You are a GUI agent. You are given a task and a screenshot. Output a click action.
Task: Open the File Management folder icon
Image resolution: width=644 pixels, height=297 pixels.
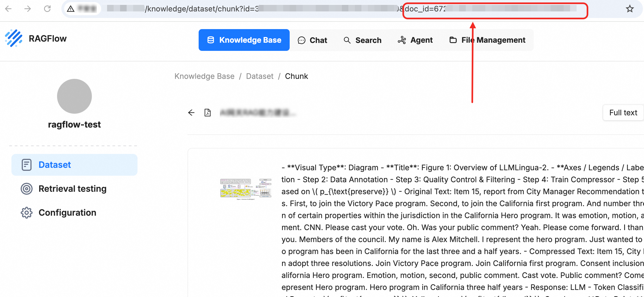[x=452, y=40]
